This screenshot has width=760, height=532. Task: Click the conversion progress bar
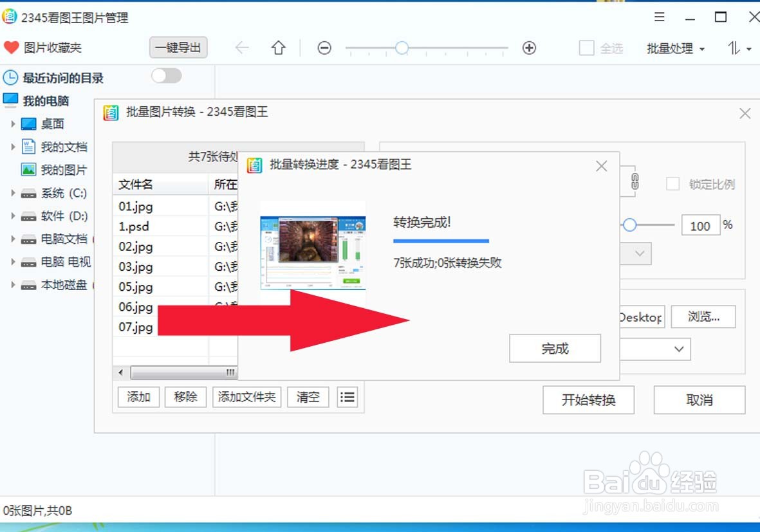[441, 241]
